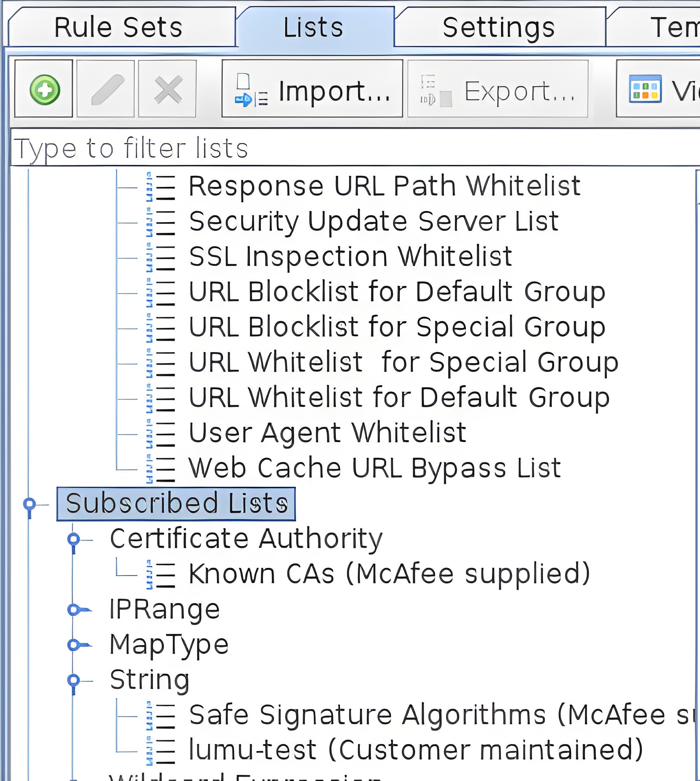Select Safe Signature Algorithms list
The width and height of the screenshot is (700, 781).
[x=441, y=715]
